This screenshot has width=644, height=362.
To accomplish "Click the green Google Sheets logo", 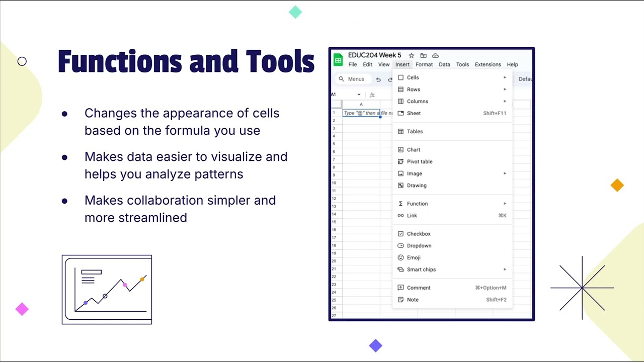I will point(338,60).
